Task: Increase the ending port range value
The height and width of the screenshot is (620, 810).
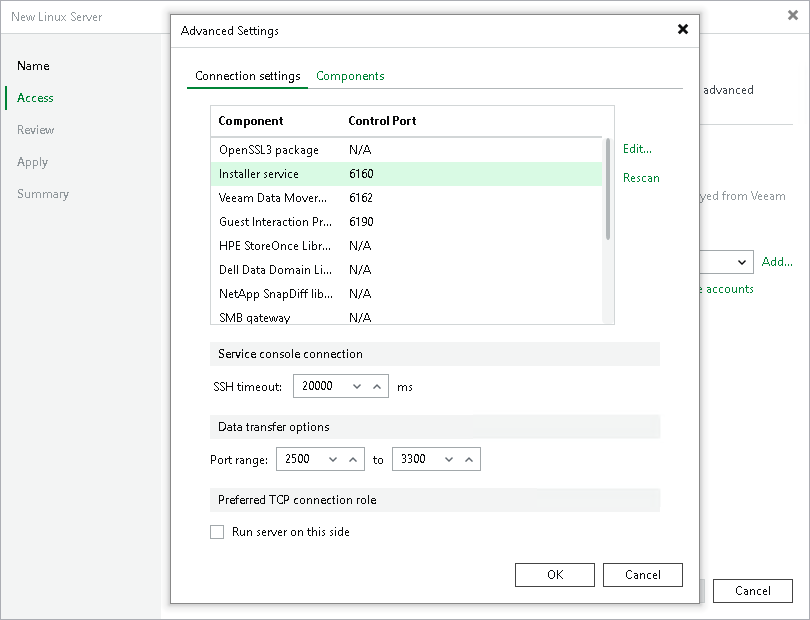Action: click(469, 460)
